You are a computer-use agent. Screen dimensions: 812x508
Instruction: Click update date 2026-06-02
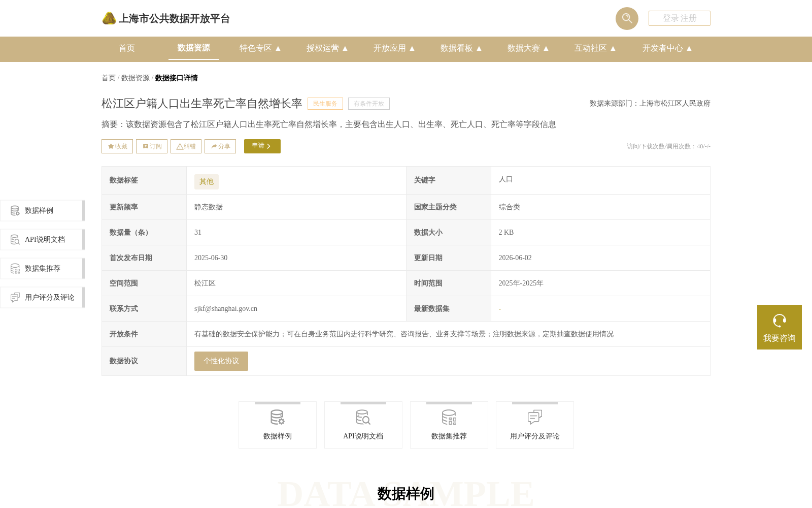pyautogui.click(x=515, y=258)
